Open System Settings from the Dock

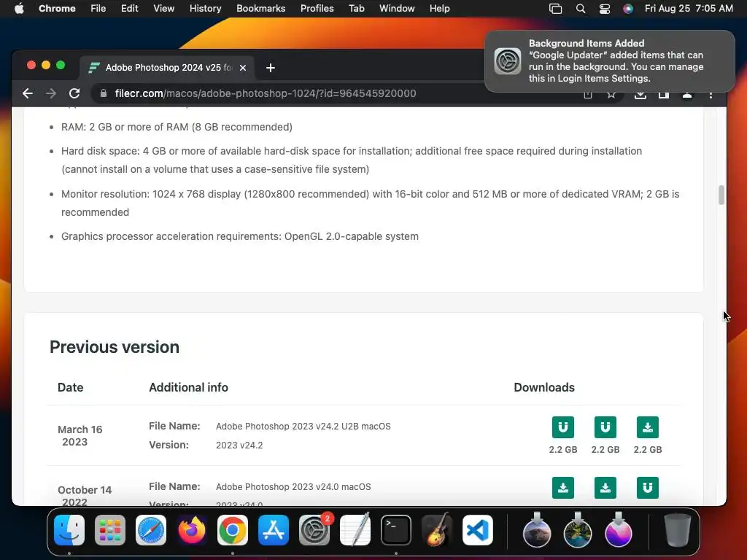(x=314, y=530)
